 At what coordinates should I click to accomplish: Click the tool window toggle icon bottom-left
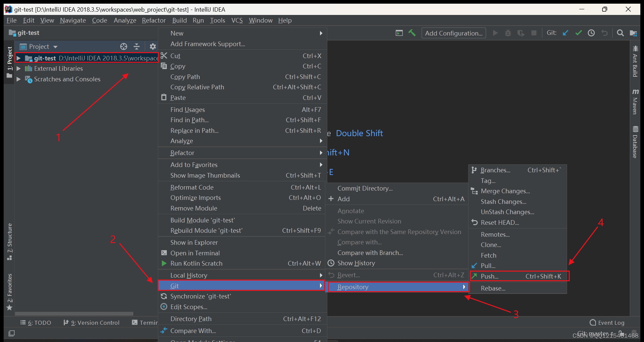[12, 333]
